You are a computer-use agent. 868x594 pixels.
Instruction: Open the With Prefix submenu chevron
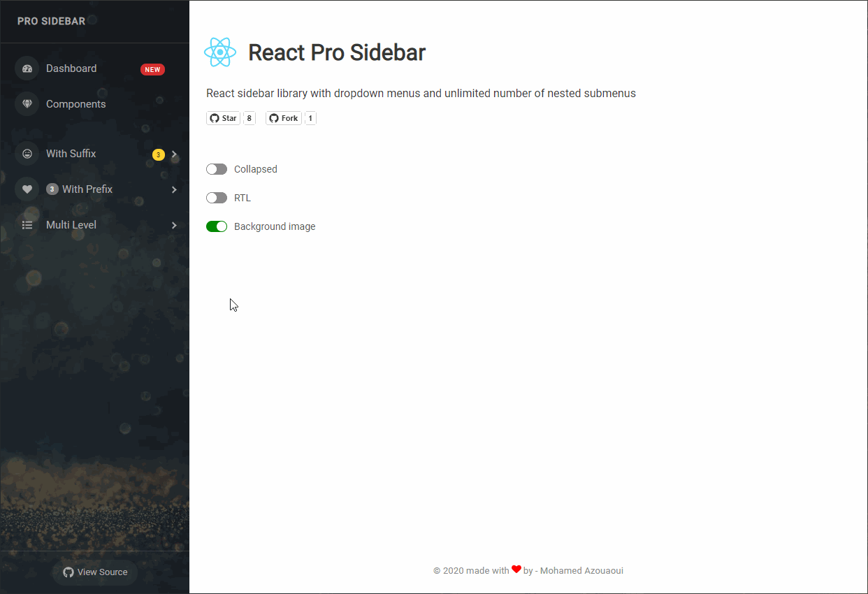tap(174, 189)
